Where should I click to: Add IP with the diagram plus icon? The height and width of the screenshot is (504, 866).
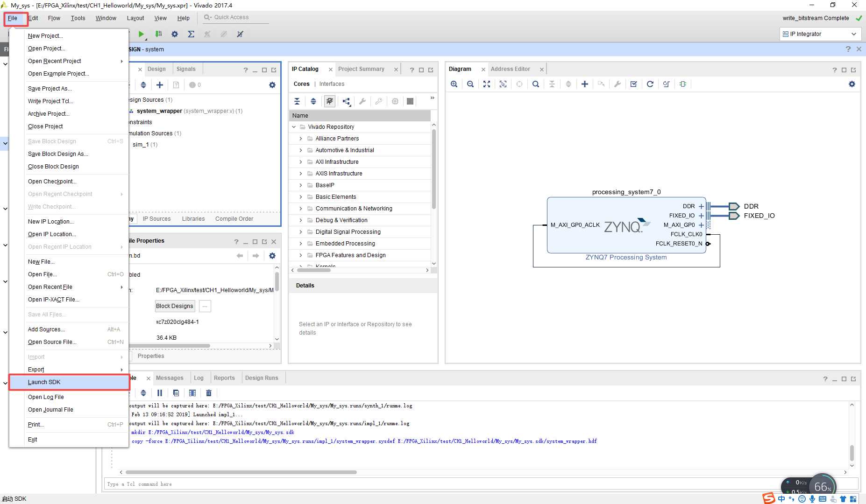[585, 84]
